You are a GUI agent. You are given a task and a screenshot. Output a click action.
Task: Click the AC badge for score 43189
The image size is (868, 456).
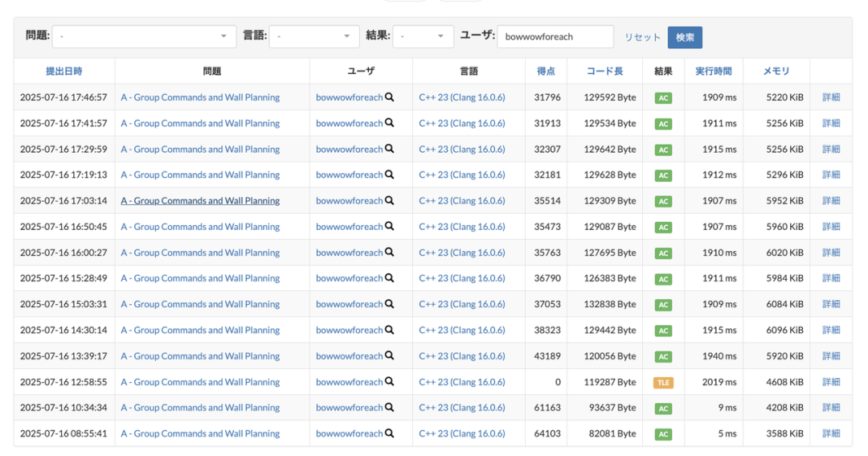pyautogui.click(x=663, y=357)
